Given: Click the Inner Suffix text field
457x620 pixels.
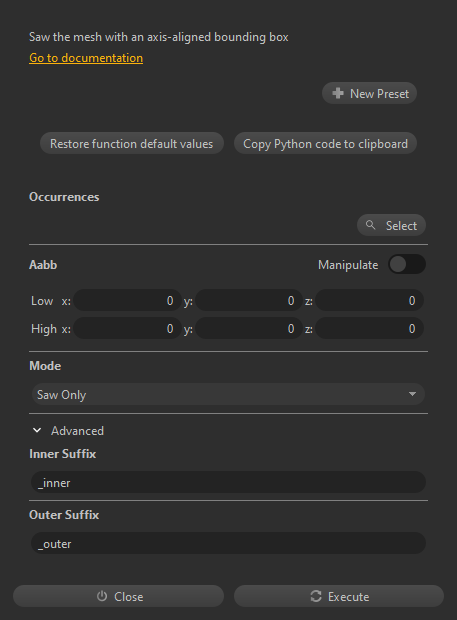Looking at the screenshot, I should pyautogui.click(x=228, y=482).
